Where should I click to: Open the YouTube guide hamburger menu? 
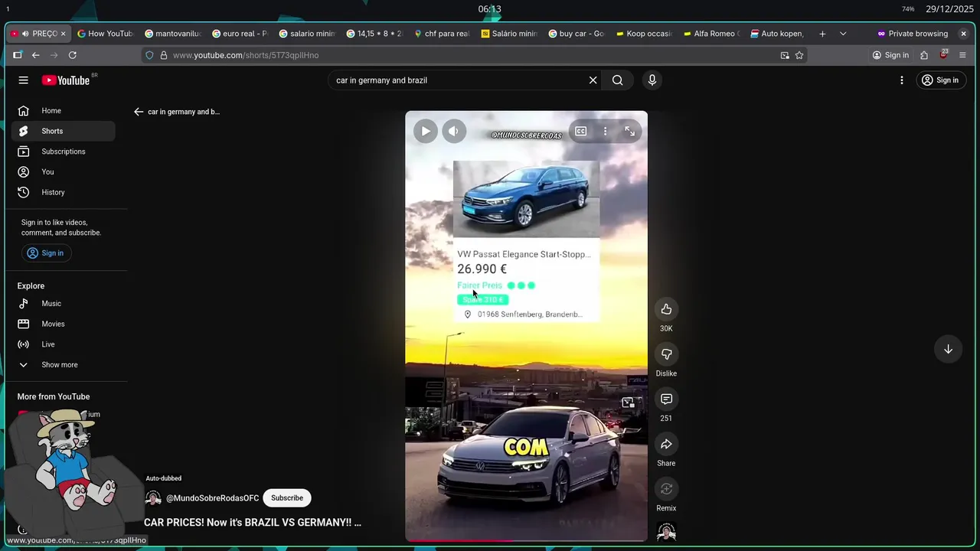click(x=24, y=80)
